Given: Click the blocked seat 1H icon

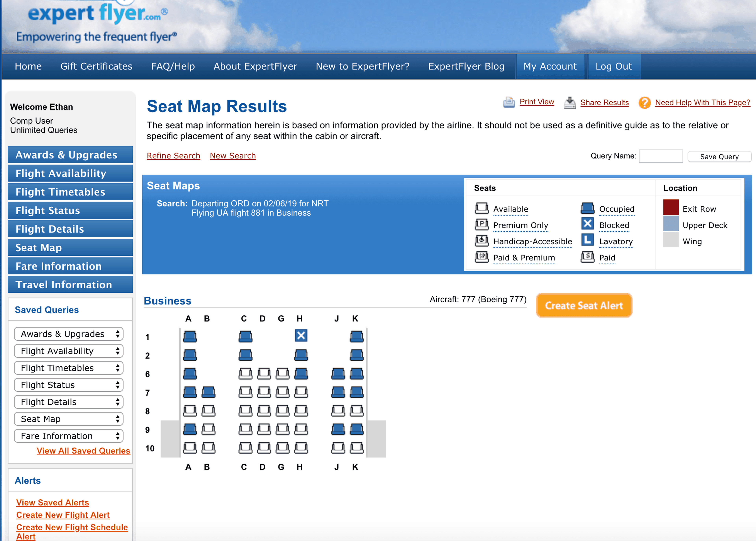Looking at the screenshot, I should (301, 336).
